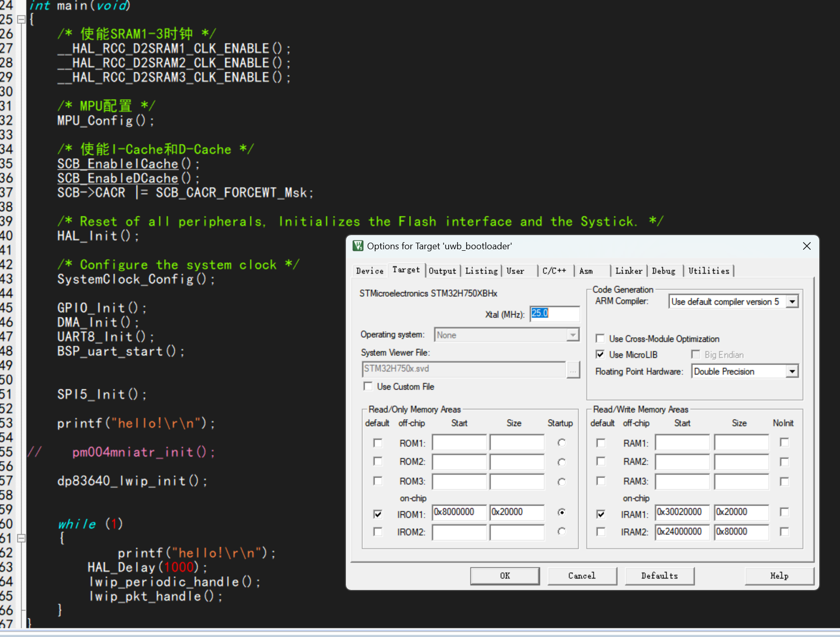The height and width of the screenshot is (637, 840).
Task: Open Floating Point Hardware dropdown
Action: (792, 372)
